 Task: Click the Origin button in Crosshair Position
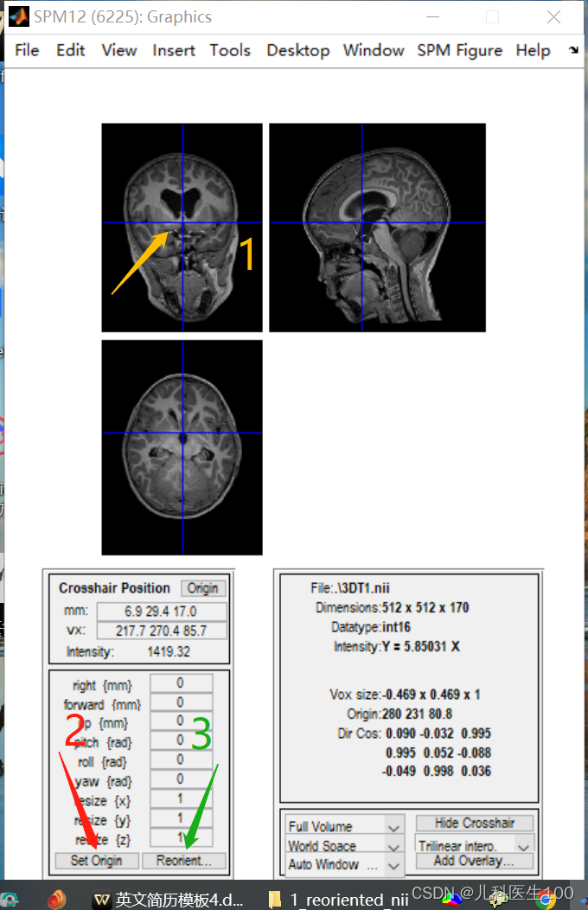[202, 588]
